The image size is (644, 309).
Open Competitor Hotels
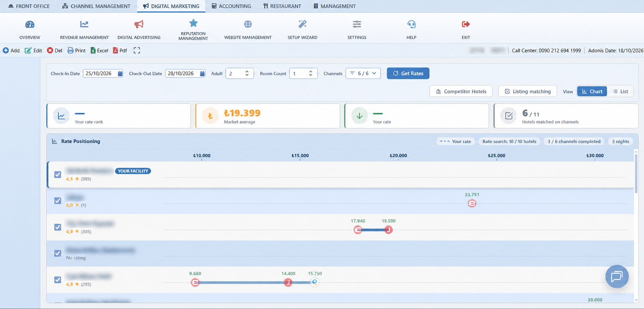tap(461, 91)
